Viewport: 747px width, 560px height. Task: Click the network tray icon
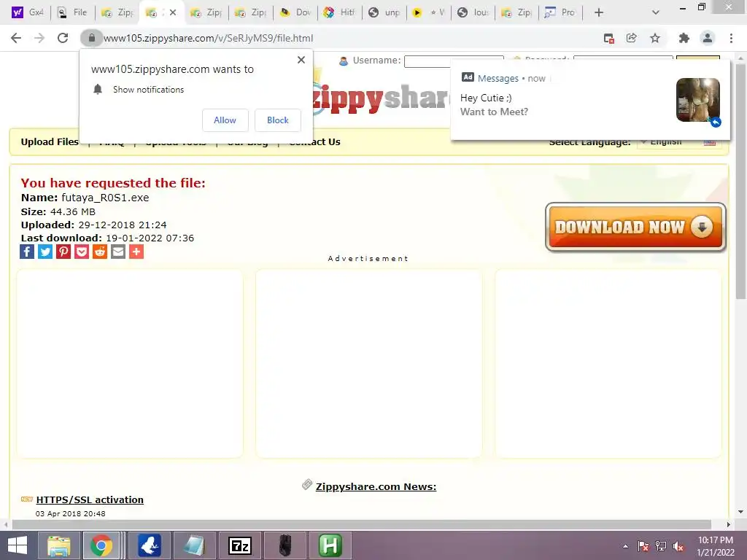(x=661, y=546)
